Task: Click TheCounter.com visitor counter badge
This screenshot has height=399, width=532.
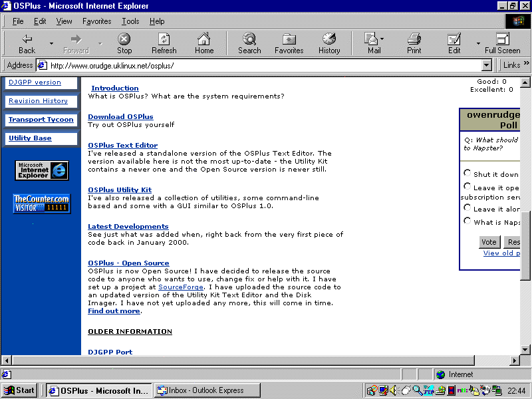Action: [42, 203]
